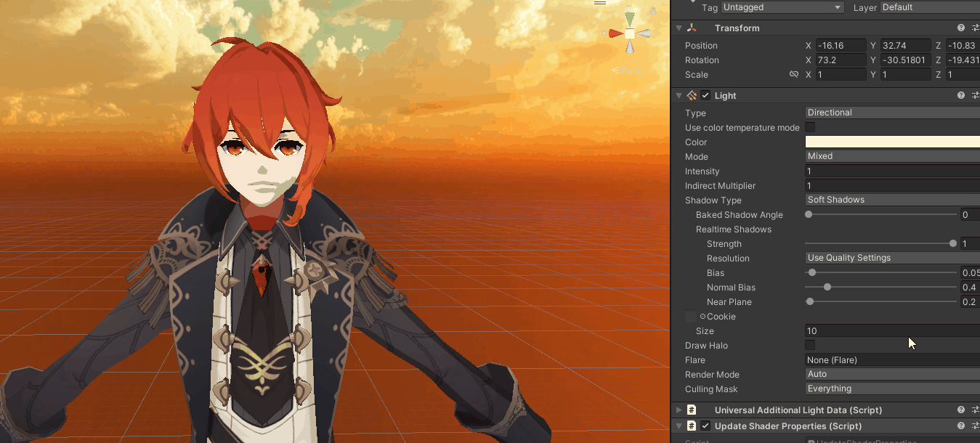Click the light Color swatch

coord(892,142)
